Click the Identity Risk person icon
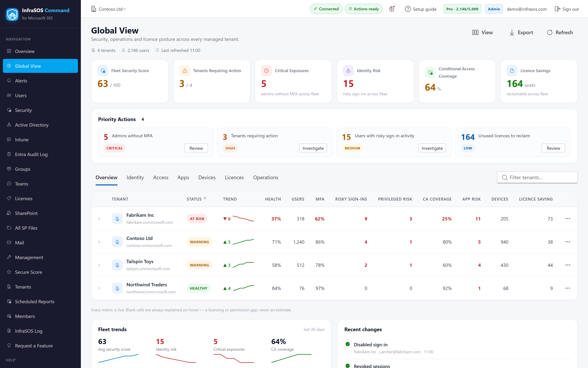This screenshot has height=368, width=588. point(348,71)
